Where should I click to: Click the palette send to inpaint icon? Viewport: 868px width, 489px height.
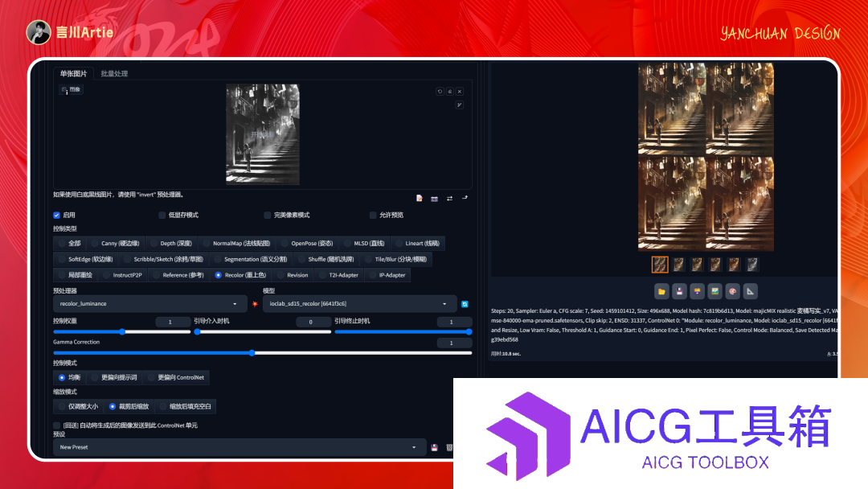732,291
